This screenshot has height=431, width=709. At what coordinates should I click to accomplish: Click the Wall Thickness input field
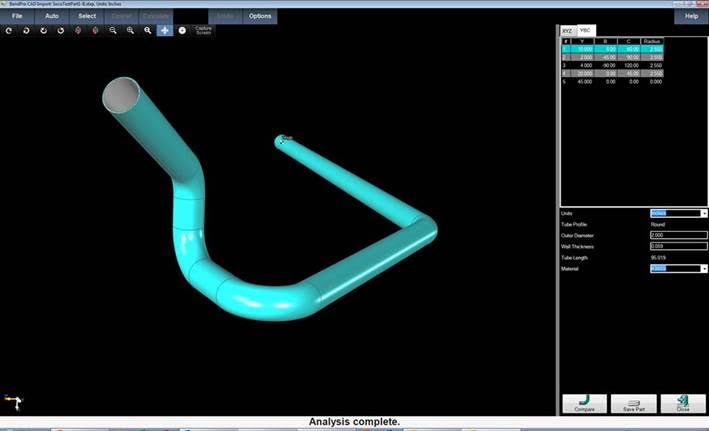point(678,246)
